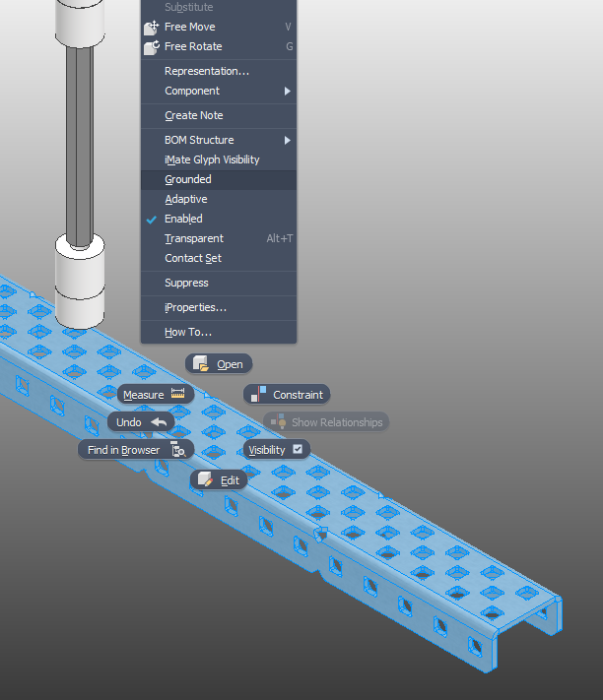Click the Measure ruler icon
This screenshot has height=700, width=603.
tap(177, 394)
